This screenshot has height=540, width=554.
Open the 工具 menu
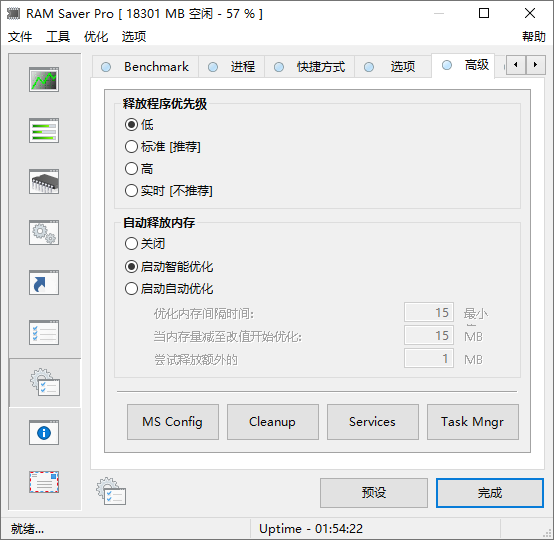(x=58, y=36)
